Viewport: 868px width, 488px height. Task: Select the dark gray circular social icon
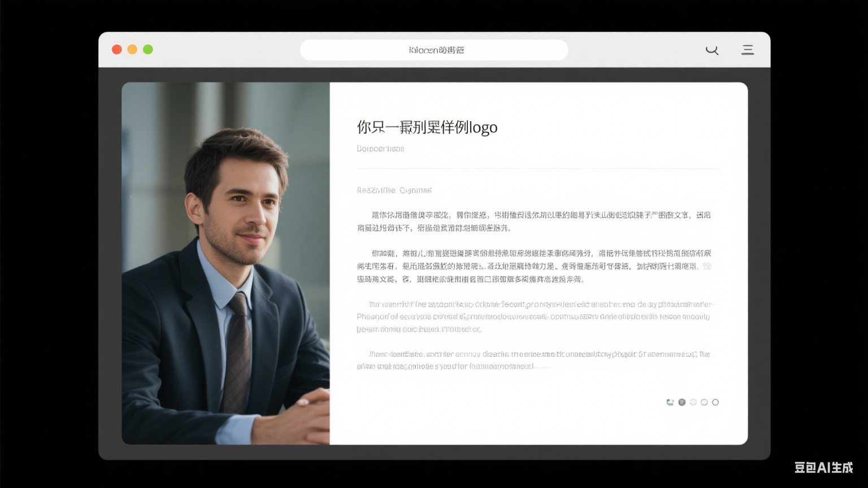pyautogui.click(x=682, y=402)
